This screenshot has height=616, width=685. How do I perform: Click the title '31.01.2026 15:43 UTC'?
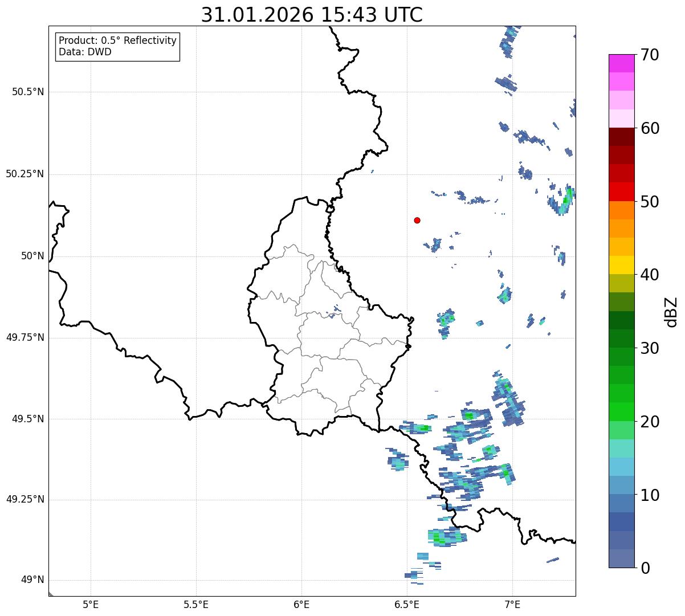[312, 15]
